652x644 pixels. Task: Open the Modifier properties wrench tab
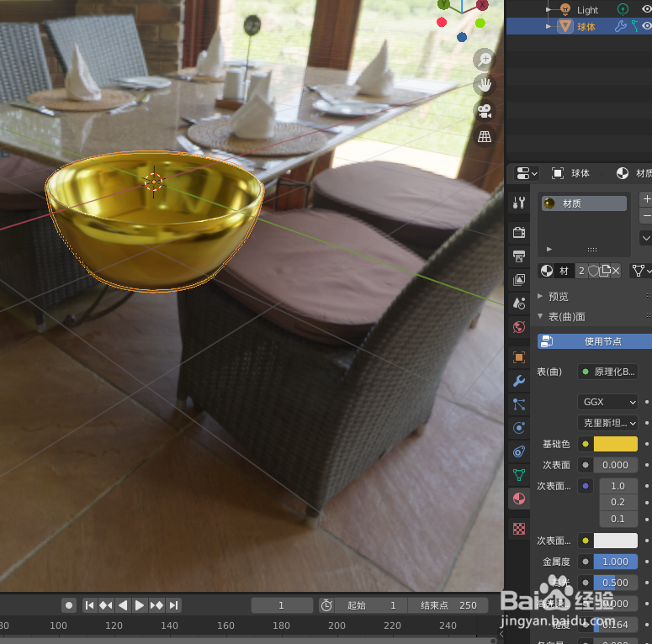[519, 381]
